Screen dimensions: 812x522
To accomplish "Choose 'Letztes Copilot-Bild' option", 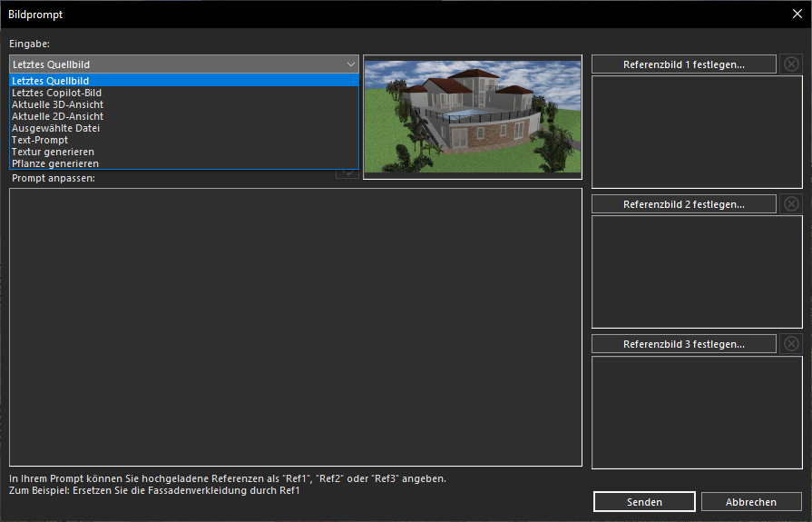I will point(184,93).
